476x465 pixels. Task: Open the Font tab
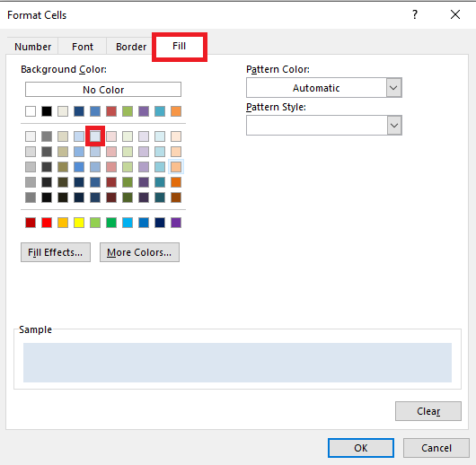pos(83,47)
